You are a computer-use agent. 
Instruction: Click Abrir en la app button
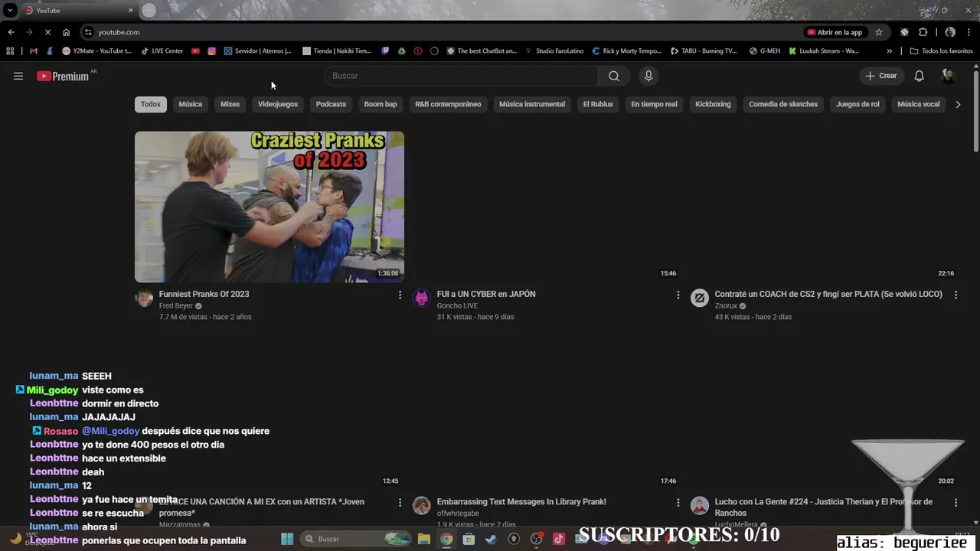click(x=835, y=32)
